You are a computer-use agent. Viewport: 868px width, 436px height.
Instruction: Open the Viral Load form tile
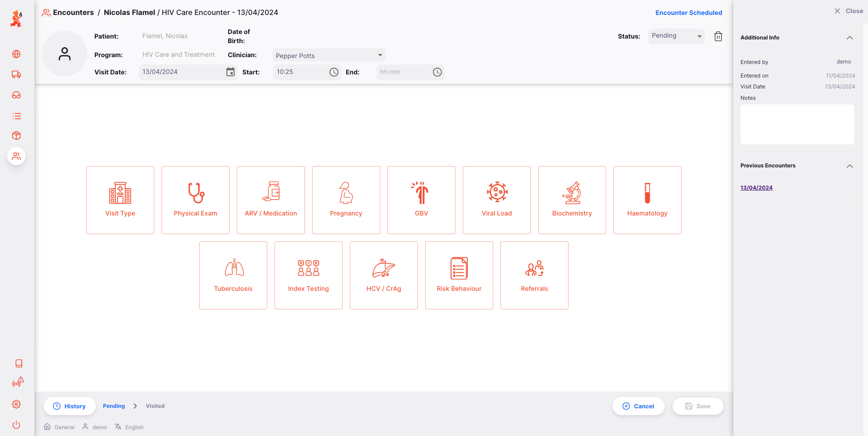(x=496, y=200)
